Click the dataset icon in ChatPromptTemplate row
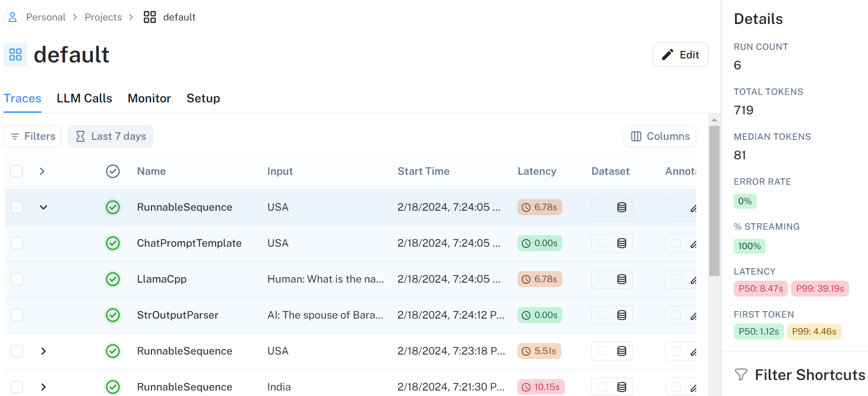 coord(621,243)
